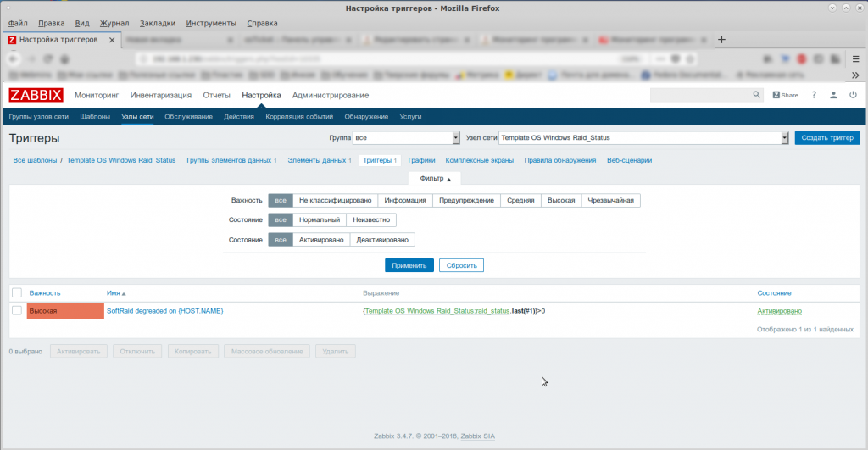
Task: Sort triggers by Имя column
Action: point(114,293)
